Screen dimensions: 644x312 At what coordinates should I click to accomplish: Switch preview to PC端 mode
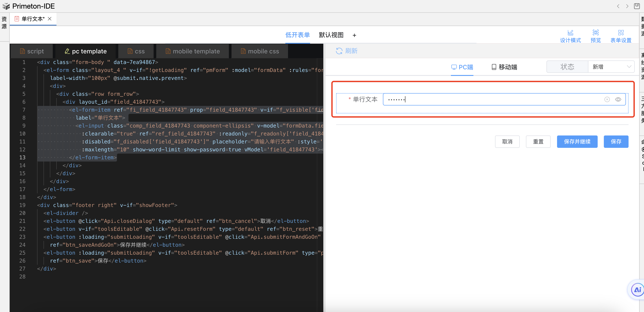coord(462,67)
